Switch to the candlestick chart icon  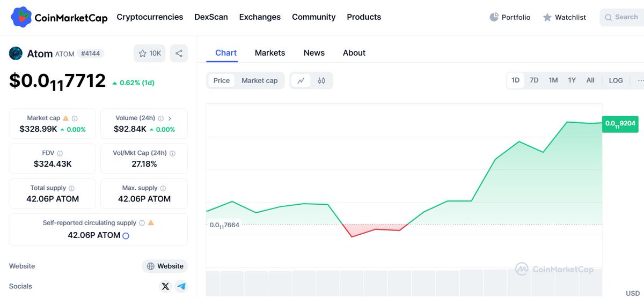pyautogui.click(x=321, y=80)
